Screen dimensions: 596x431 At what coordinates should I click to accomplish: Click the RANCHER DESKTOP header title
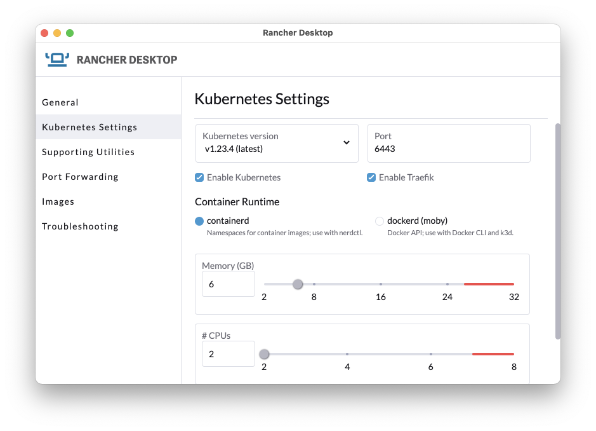(127, 60)
